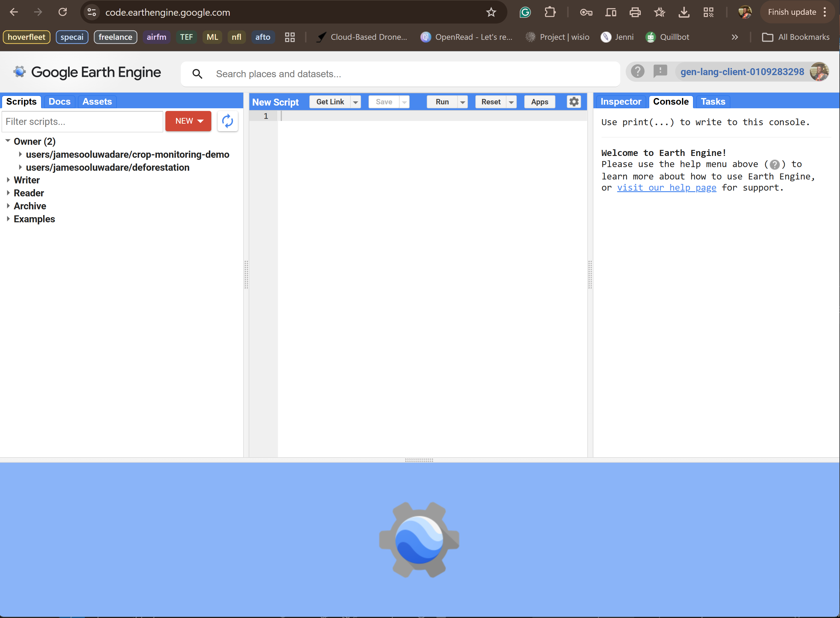The image size is (840, 618).
Task: Open the code editor settings gear
Action: point(574,102)
